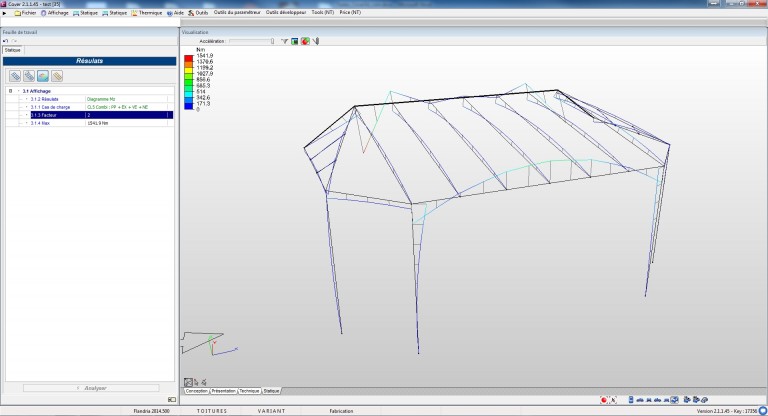Switch to the Conception tab
768x416 pixels.
(197, 391)
